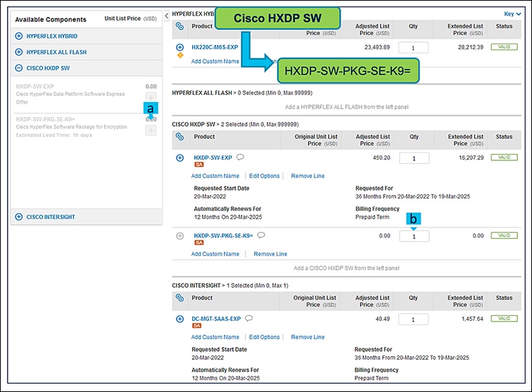Click the HXDP-SW-EXP quantity field
Viewport: 532px width, 392px height.
pos(414,158)
